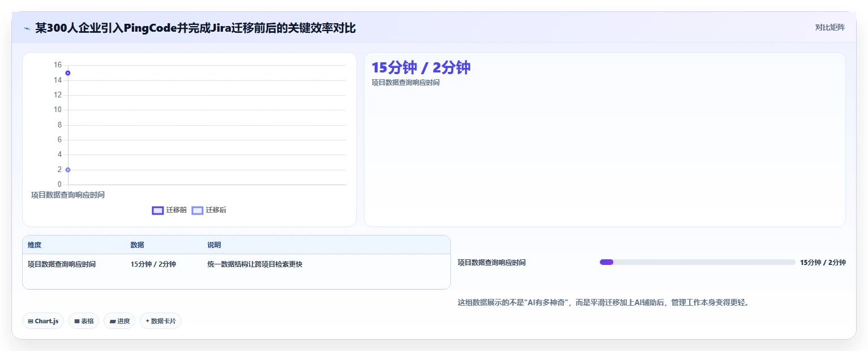868x351 pixels.
Task: Click the 15分钟 / 2分钟 table cell
Action: (153, 264)
